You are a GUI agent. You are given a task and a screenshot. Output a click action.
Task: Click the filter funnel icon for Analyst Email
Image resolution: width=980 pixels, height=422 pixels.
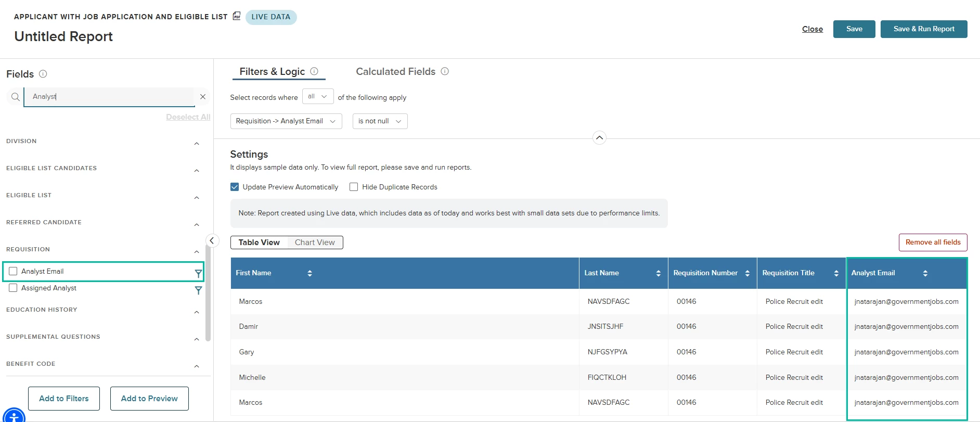click(x=198, y=273)
